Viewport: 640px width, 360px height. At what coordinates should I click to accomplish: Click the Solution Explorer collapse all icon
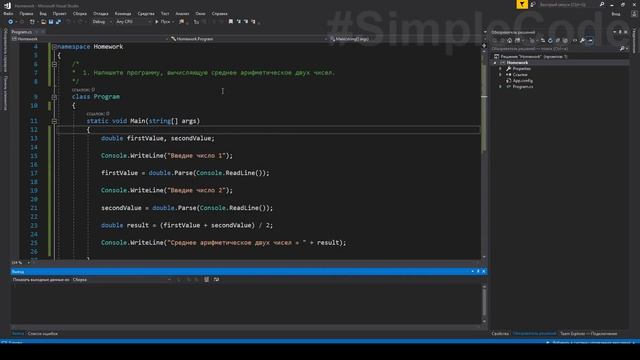tap(558, 40)
